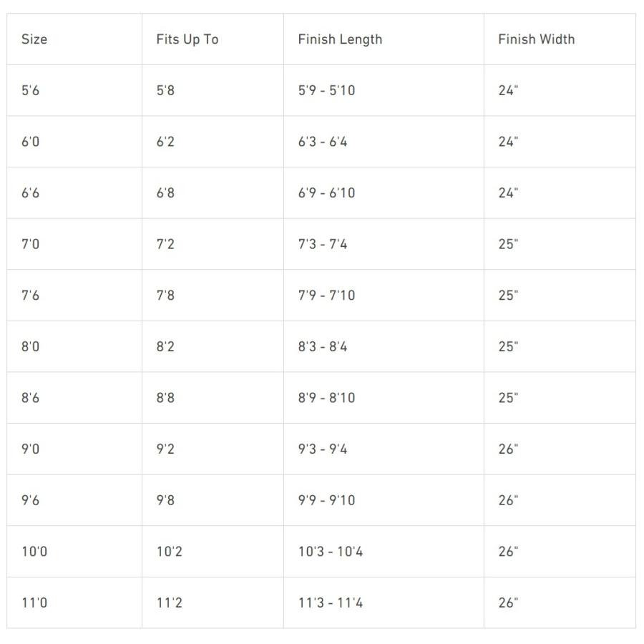Viewport: 644px width, 644px height.
Task: Click the 8'2 fits up to cell
Action: [x=165, y=346]
